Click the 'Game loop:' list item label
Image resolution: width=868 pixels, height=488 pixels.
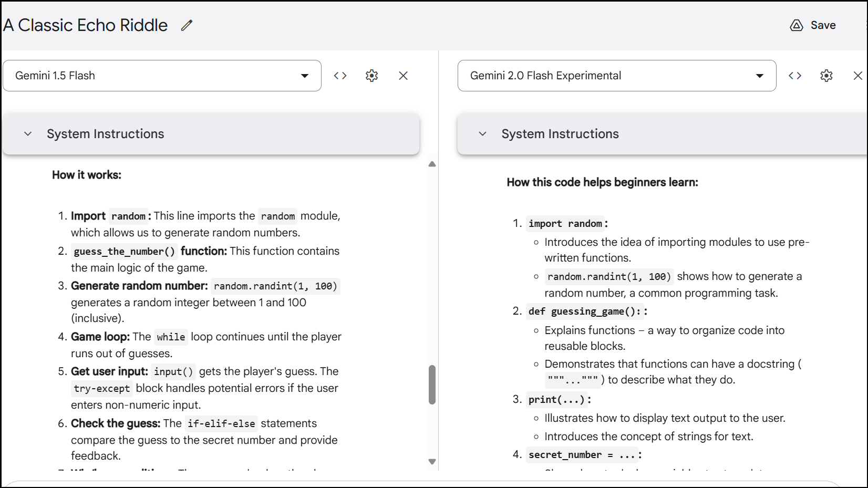click(x=100, y=337)
